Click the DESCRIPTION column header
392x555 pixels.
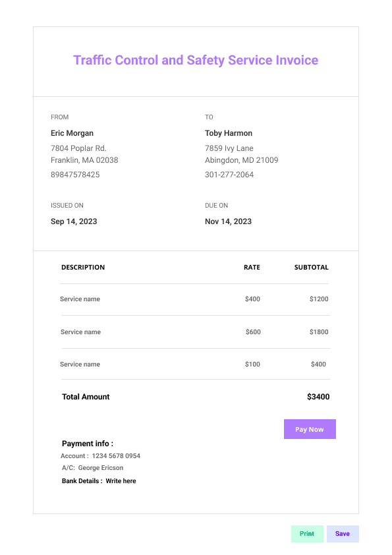tap(83, 267)
